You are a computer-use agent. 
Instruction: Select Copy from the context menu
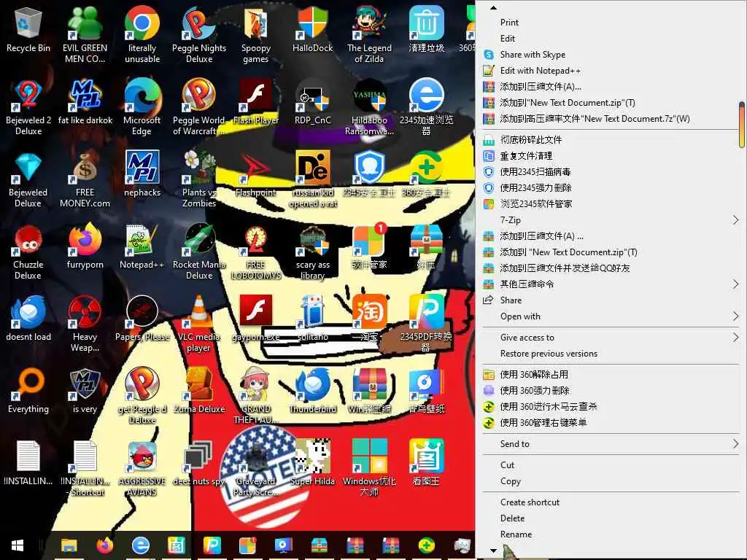coord(610,481)
